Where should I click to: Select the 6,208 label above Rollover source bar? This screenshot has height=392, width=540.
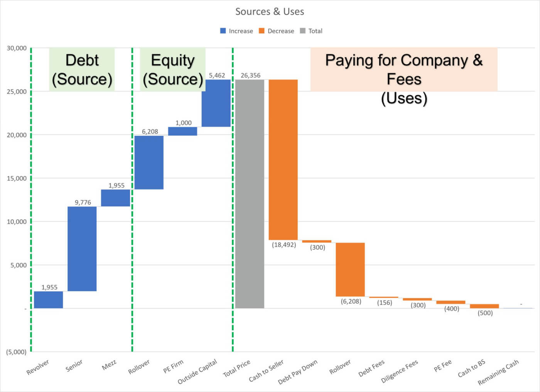tap(150, 132)
